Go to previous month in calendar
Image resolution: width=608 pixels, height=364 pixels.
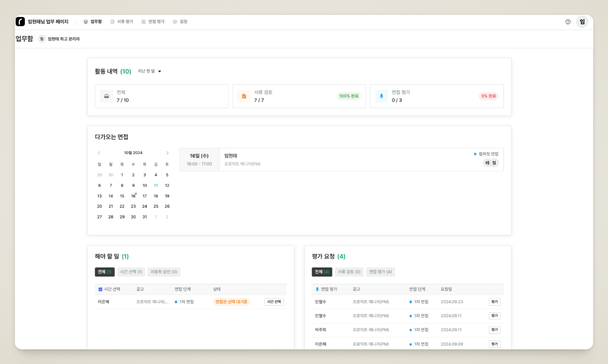[x=99, y=153]
